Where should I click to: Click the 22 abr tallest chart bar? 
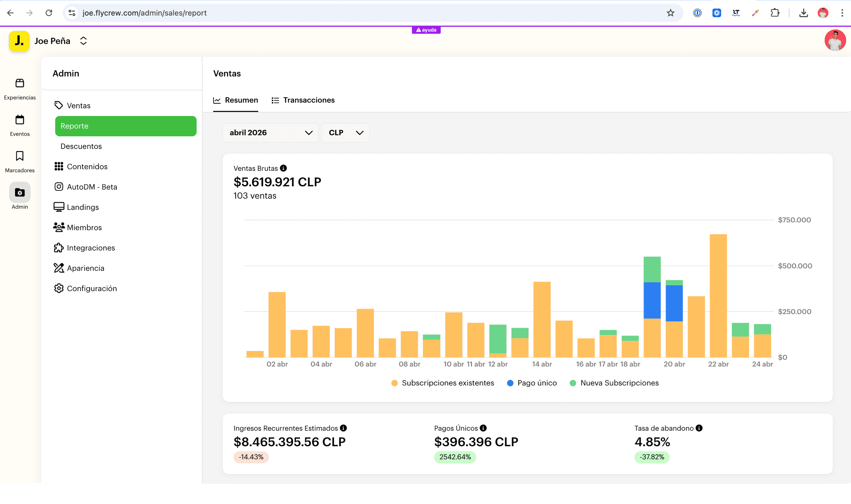[718, 296]
